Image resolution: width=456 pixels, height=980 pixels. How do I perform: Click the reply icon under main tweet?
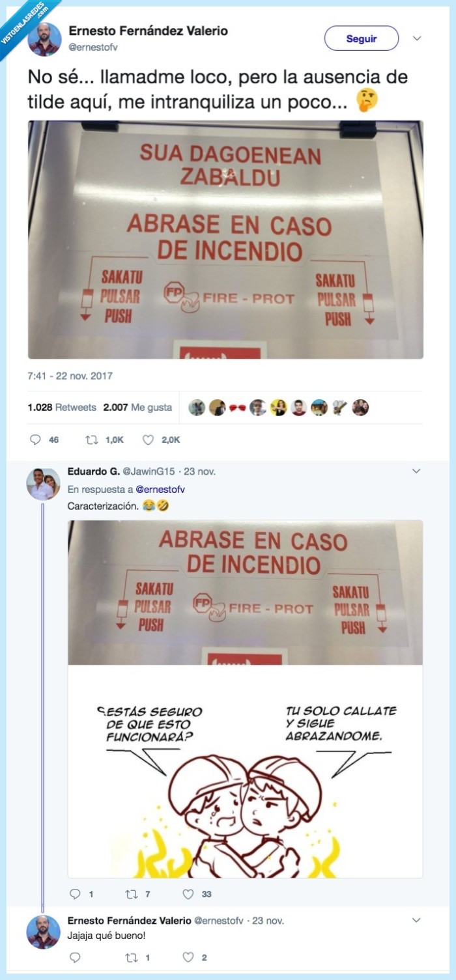click(36, 440)
